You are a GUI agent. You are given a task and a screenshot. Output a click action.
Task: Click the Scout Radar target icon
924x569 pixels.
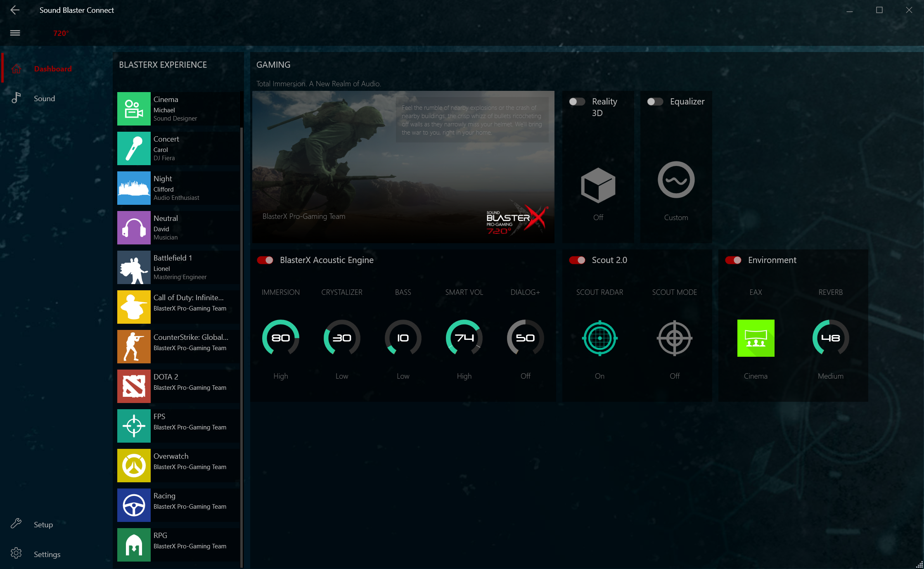(599, 338)
